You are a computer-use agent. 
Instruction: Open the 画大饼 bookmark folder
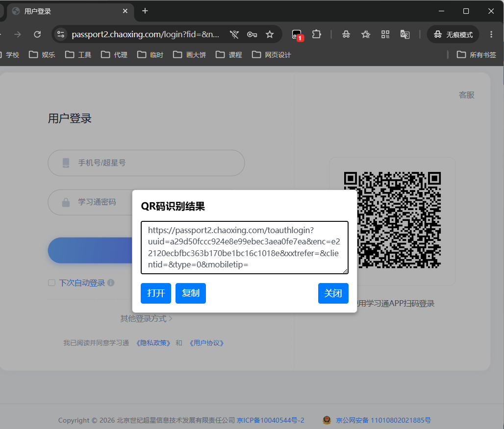click(x=190, y=55)
